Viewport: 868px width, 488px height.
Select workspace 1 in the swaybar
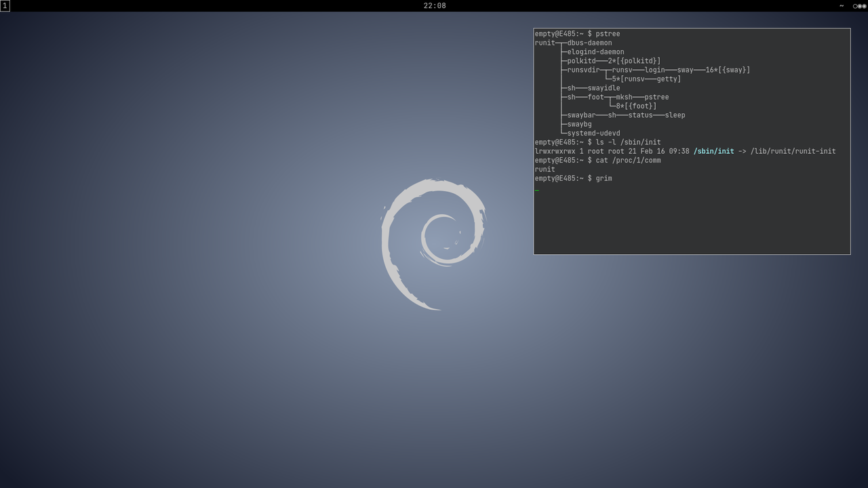click(x=5, y=5)
